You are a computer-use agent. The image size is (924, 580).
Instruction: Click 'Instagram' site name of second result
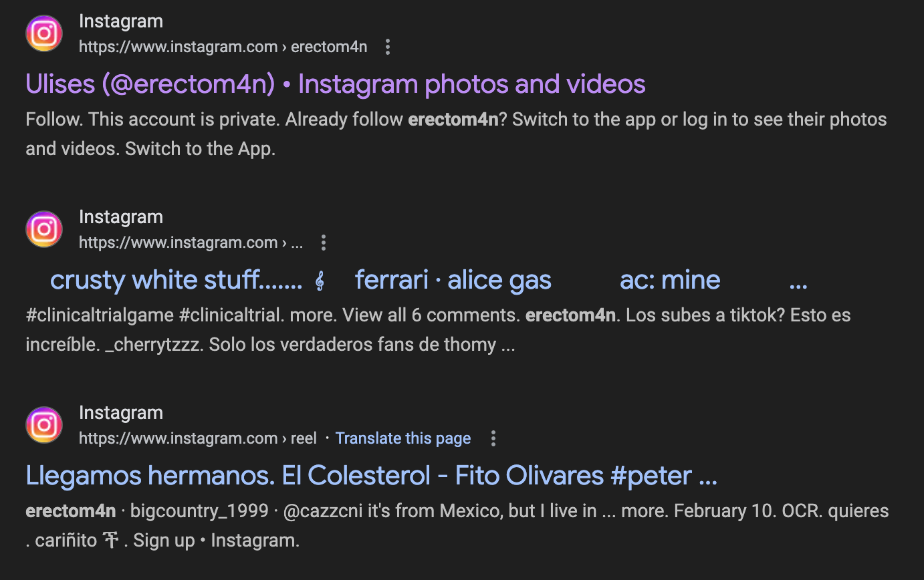coord(121,217)
